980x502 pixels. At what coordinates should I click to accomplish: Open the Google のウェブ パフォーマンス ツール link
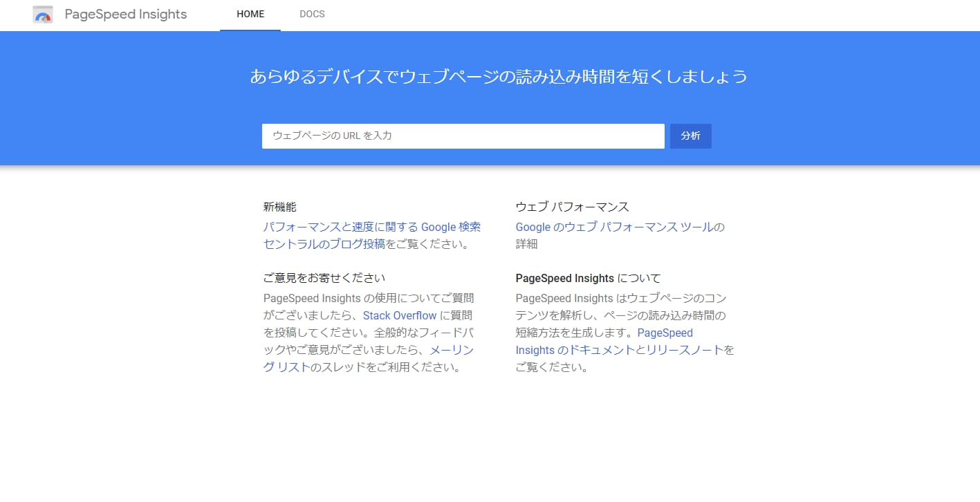tap(614, 227)
